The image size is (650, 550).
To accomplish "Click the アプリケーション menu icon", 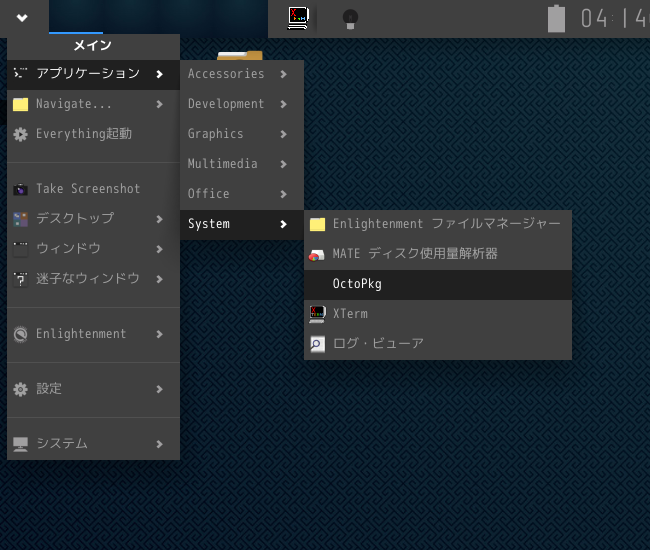I will (20, 73).
